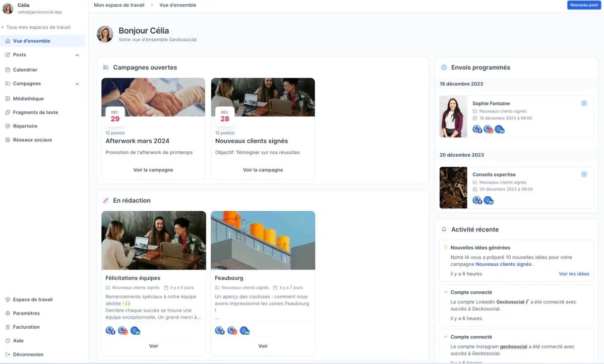Click Facebook icon on Sophie Fontaine post
Image resolution: width=604 pixels, height=364 pixels.
pyautogui.click(x=477, y=130)
